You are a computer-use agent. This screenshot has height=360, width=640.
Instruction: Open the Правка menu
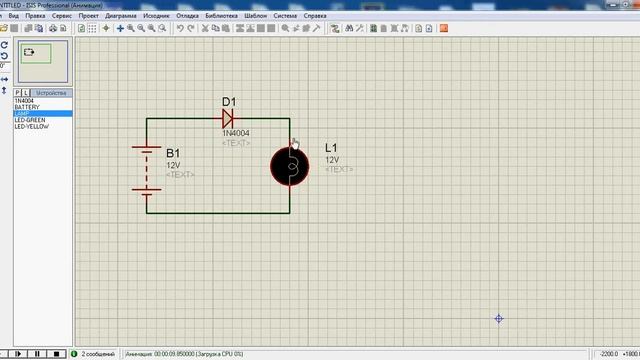pos(35,16)
